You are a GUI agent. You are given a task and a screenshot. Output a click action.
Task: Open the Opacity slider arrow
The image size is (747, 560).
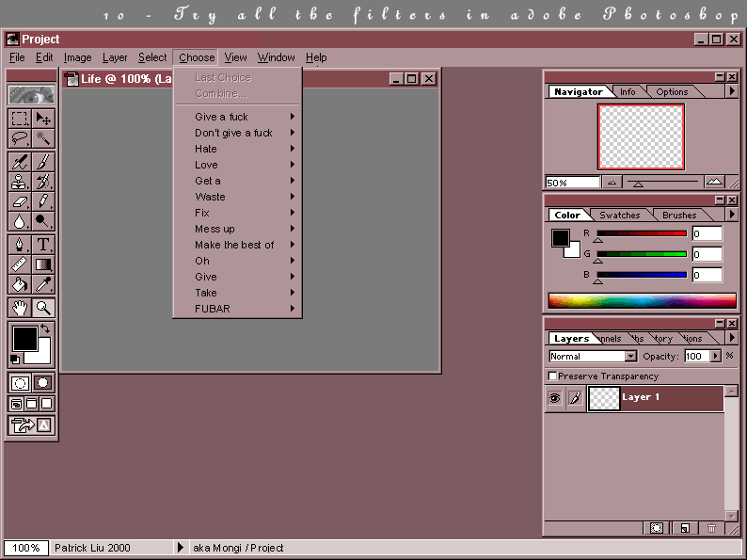716,357
